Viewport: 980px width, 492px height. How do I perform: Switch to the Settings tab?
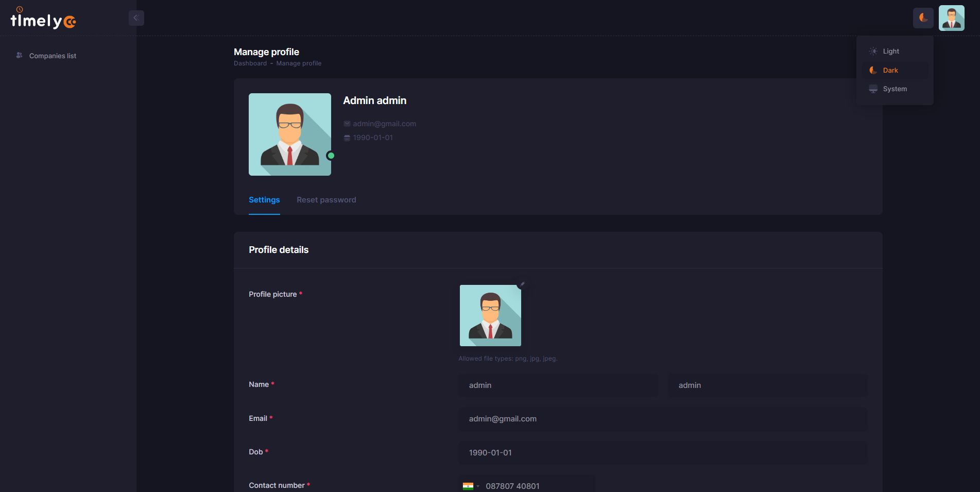pos(264,200)
